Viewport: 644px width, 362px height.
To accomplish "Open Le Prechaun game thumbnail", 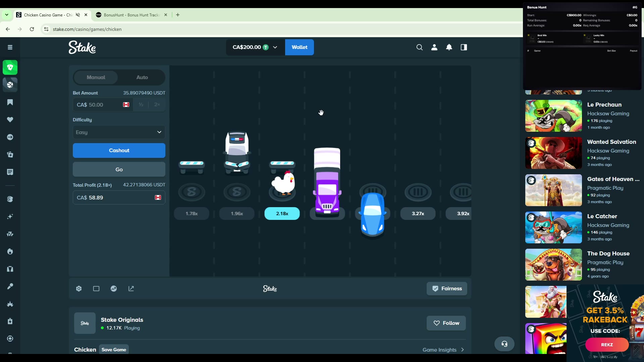I will tap(553, 116).
